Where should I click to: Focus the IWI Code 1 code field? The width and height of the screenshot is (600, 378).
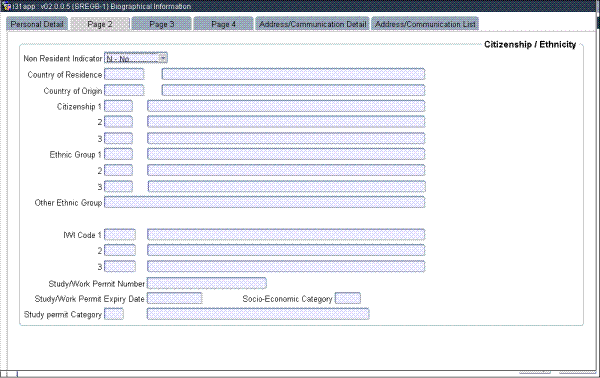click(120, 235)
